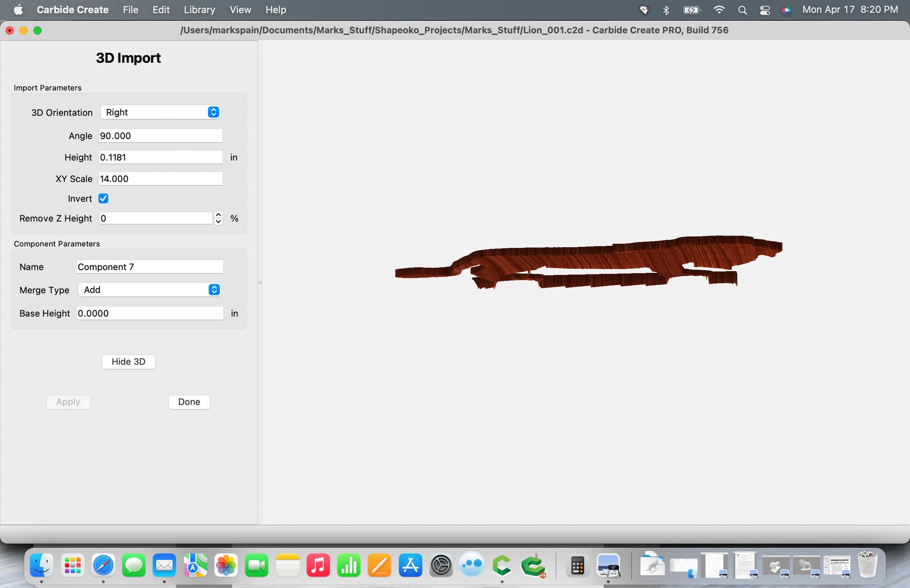Click the battery status icon
910x588 pixels.
692,10
